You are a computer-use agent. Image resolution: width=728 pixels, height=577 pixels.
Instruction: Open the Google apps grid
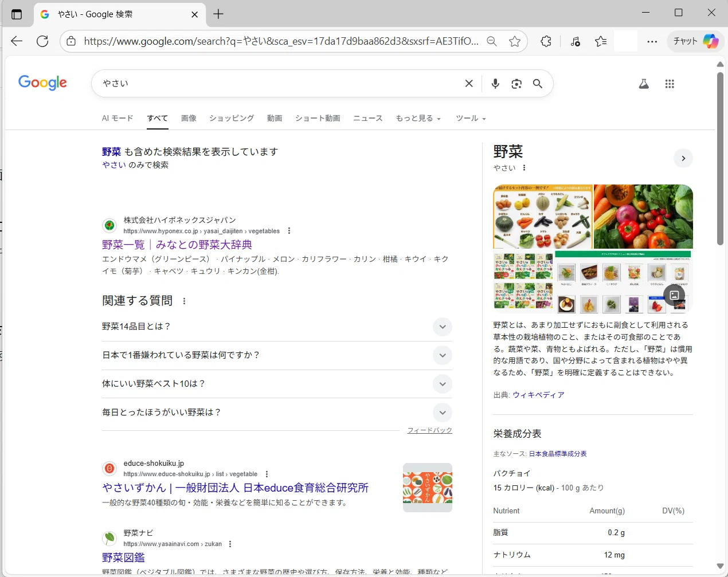click(x=670, y=84)
